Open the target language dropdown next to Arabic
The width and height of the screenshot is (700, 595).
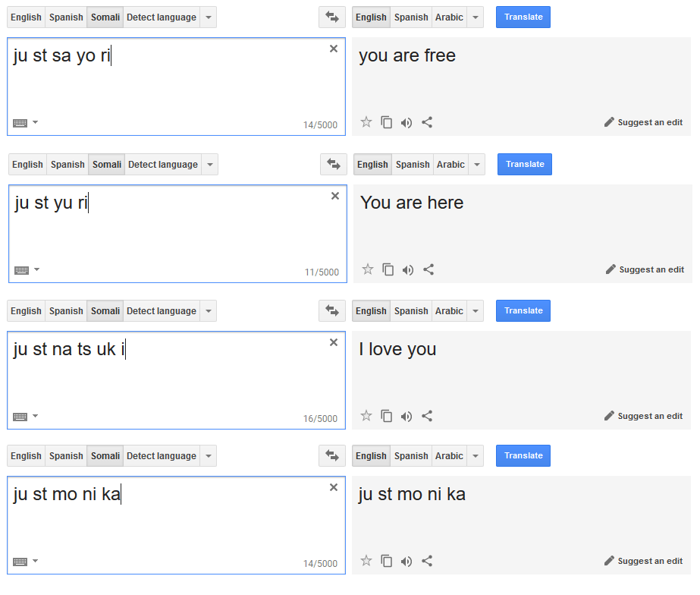click(x=476, y=17)
